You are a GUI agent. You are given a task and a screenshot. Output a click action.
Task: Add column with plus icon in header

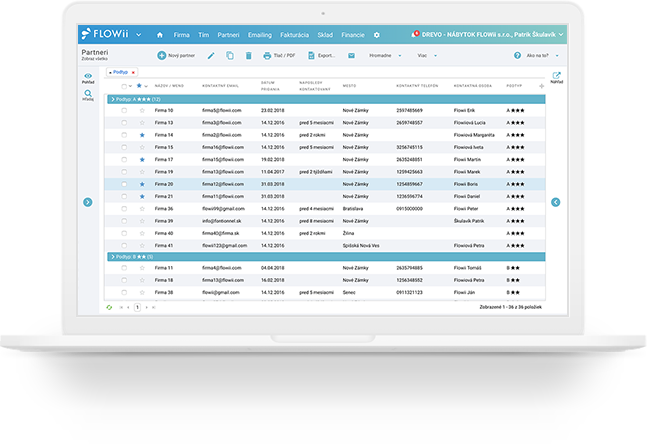pos(541,86)
